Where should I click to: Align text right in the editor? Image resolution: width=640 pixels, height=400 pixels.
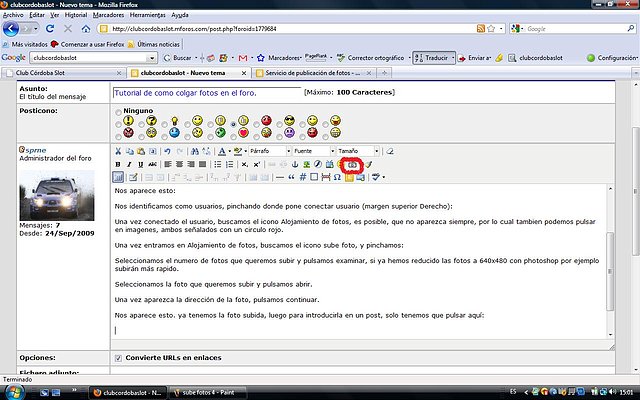[x=191, y=164]
